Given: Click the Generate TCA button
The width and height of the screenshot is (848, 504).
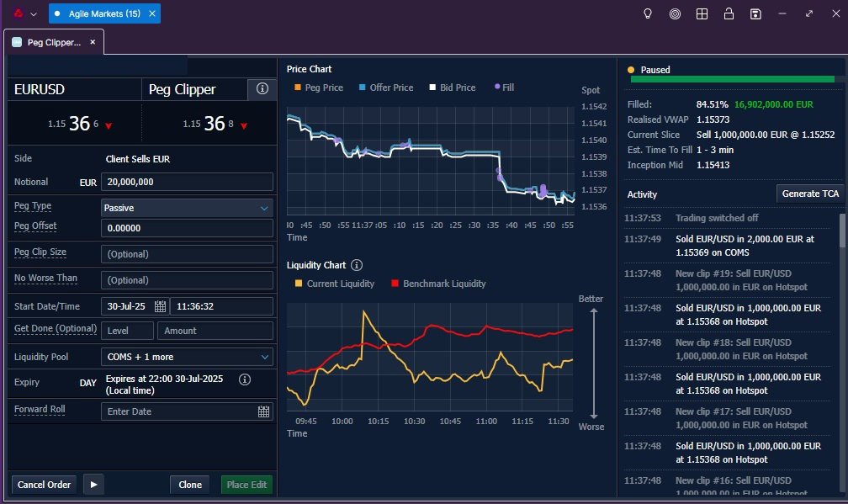Looking at the screenshot, I should [809, 194].
